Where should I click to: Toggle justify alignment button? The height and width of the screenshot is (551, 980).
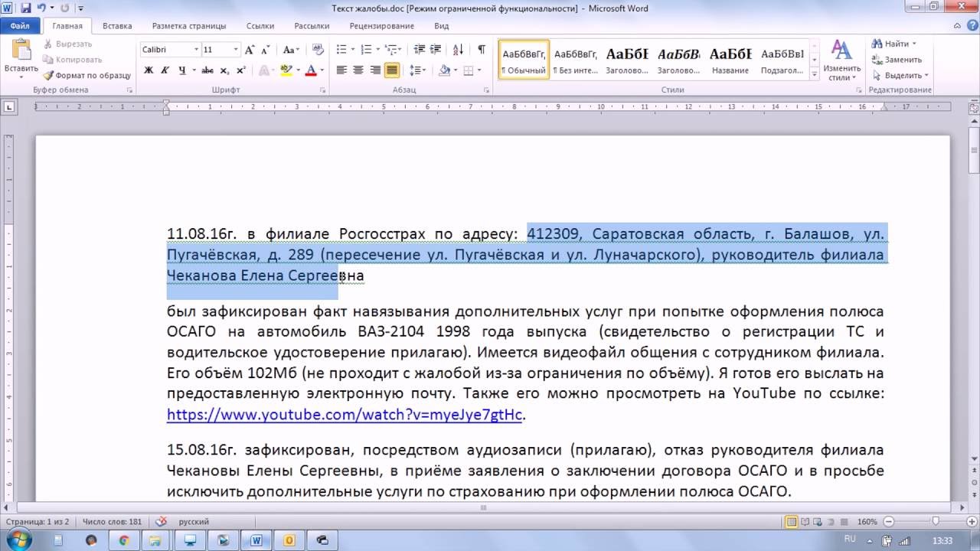(392, 70)
